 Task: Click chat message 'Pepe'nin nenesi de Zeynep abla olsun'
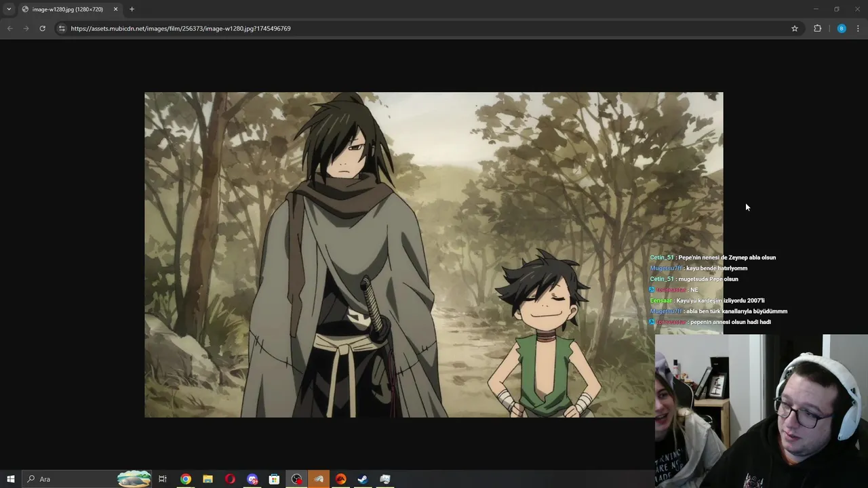pyautogui.click(x=727, y=258)
